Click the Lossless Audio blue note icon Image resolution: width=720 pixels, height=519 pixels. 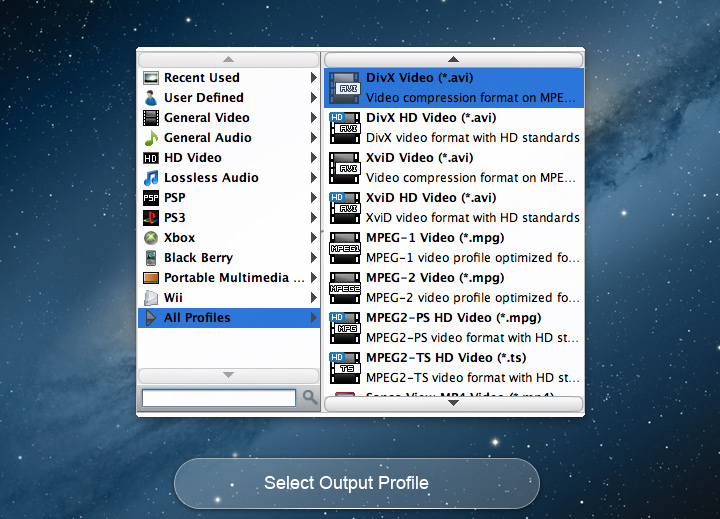[151, 178]
